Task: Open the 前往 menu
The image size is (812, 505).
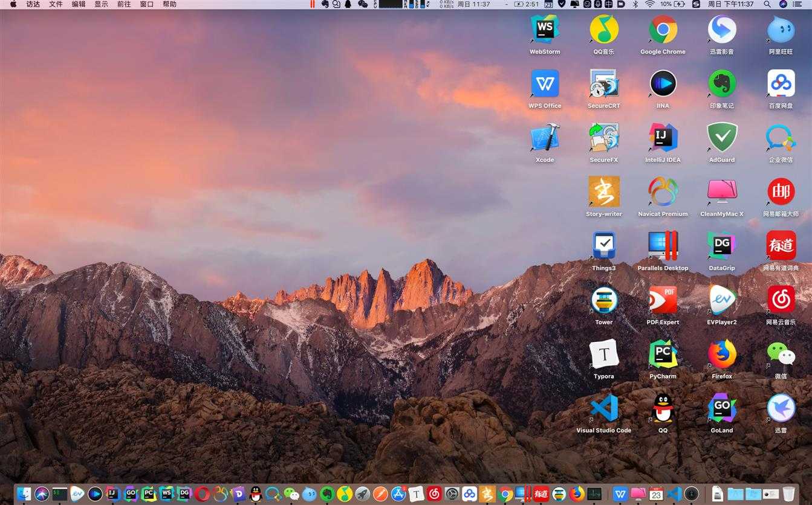Action: coord(124,4)
